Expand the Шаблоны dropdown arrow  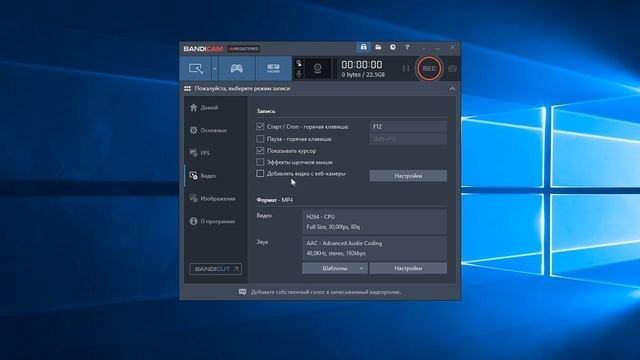[x=361, y=268]
